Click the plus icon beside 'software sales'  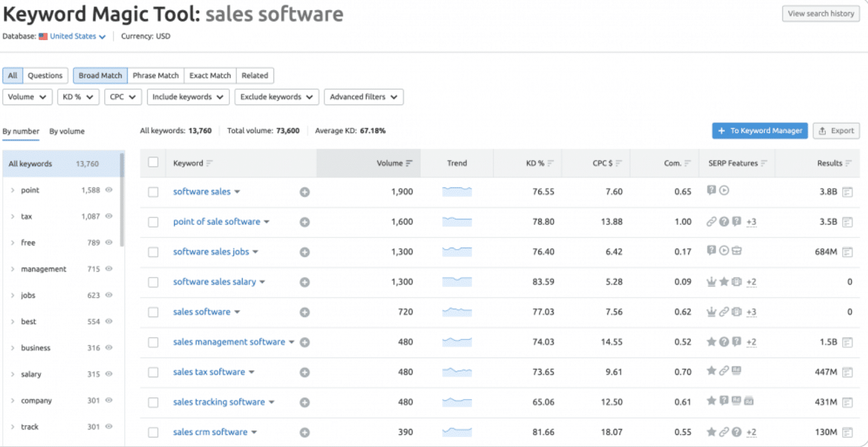304,192
